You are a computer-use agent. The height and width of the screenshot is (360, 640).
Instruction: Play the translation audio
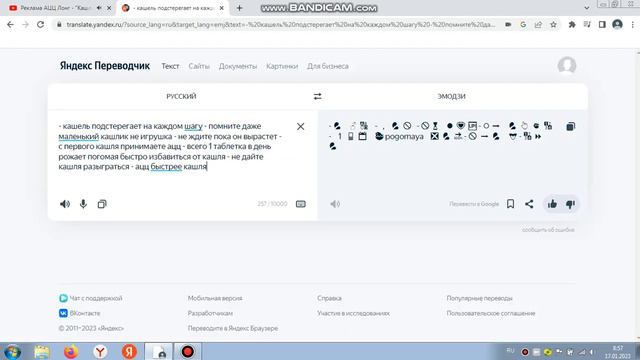[x=335, y=204]
